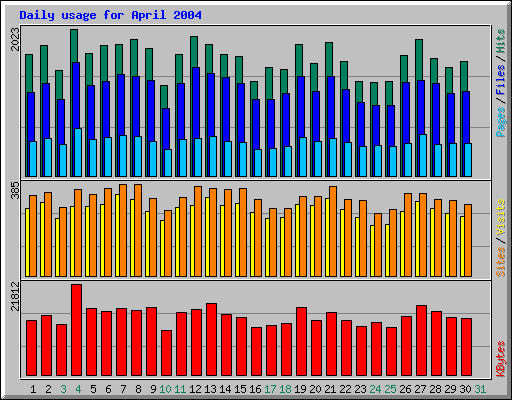The image size is (512, 400).
Task: Click day 23 label on the x-axis
Action: pos(360,389)
